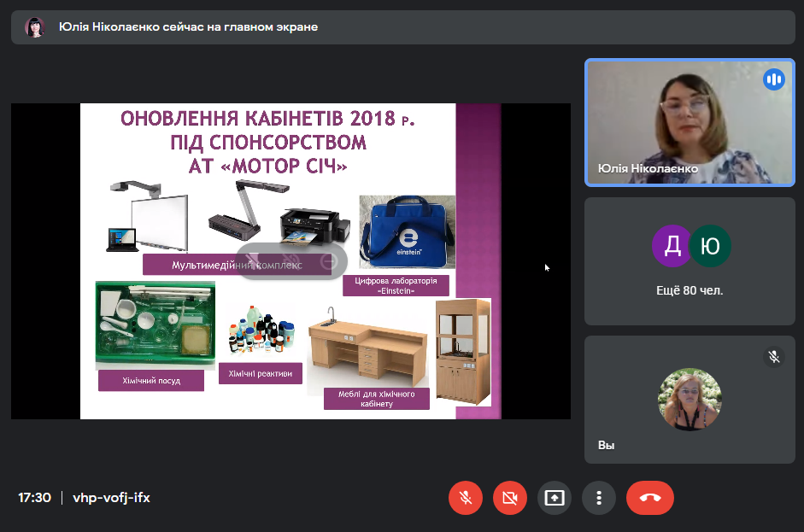
Task: Unmute microphone using red mic button
Action: (x=466, y=498)
